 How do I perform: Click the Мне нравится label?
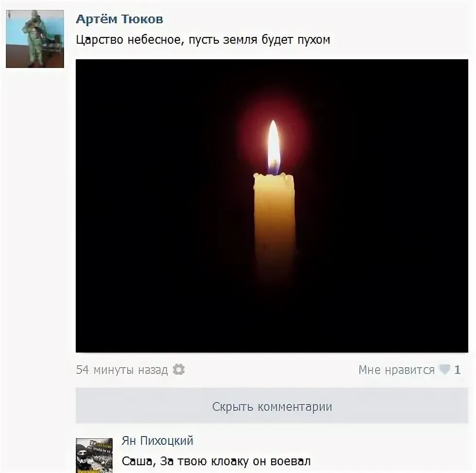(x=396, y=370)
